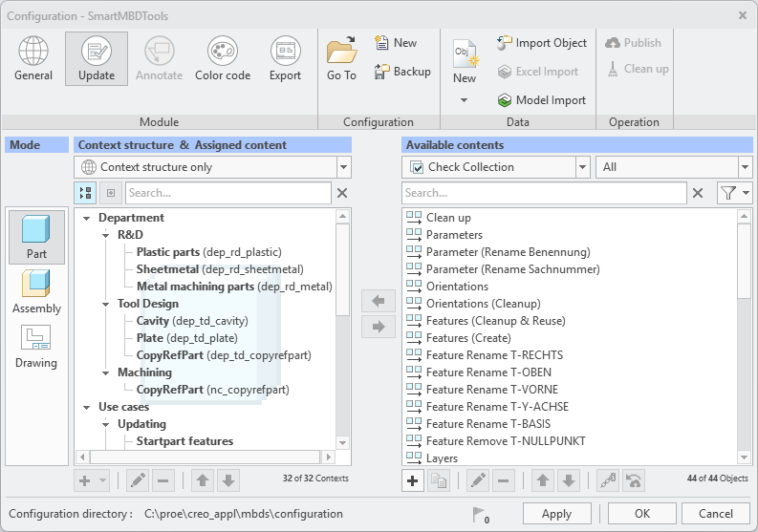Screen dimensions: 758x532
Task: Click the edit context pencil button
Action: (138, 480)
